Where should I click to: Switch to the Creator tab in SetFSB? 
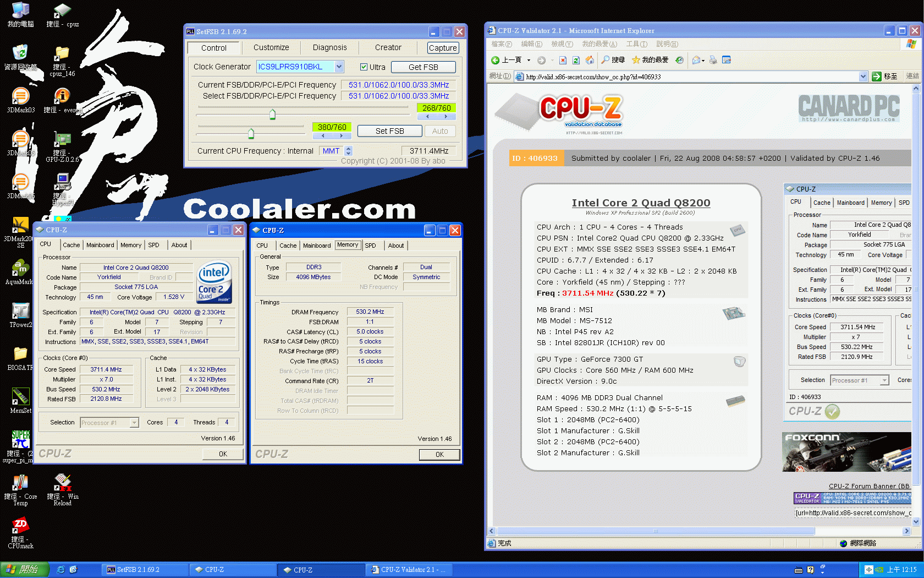388,47
